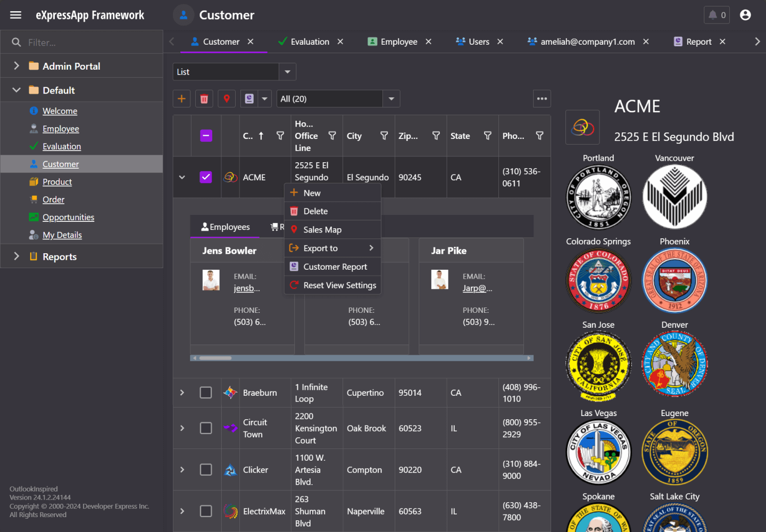Select New from the context menu
Screen dimensions: 766x532
(x=311, y=193)
